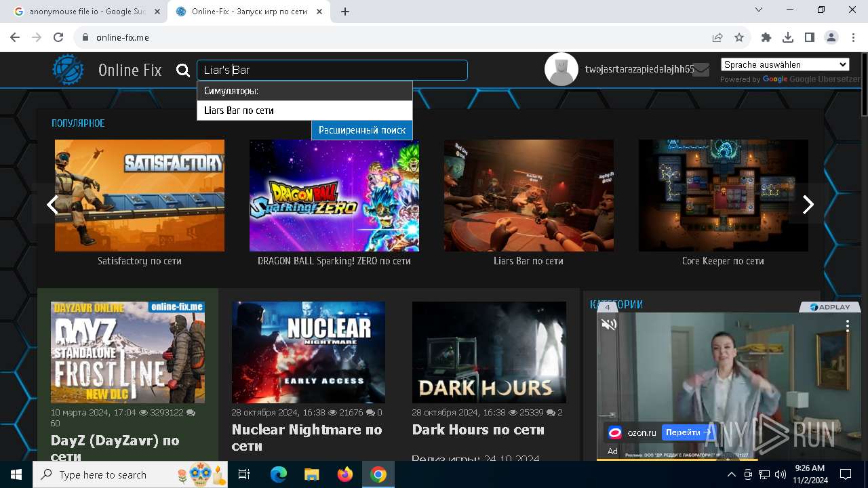
Task: Open Liars Bar popular thumbnail
Action: [x=529, y=195]
